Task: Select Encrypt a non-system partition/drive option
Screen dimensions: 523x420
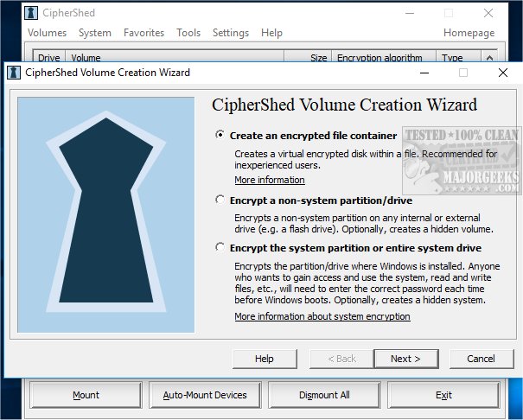Action: (220, 200)
